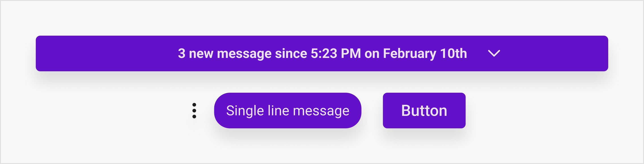The height and width of the screenshot is (164, 644).
Task: Select the rectangular Button control
Action: tap(424, 111)
